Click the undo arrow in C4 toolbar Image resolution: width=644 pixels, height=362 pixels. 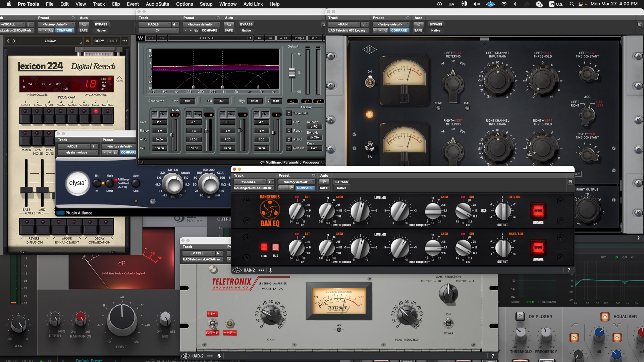coord(151,38)
